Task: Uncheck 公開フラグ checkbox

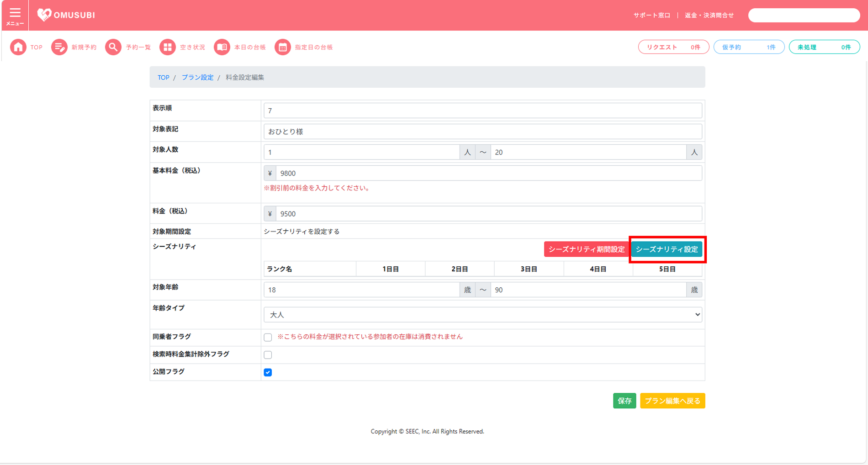Action: click(268, 372)
